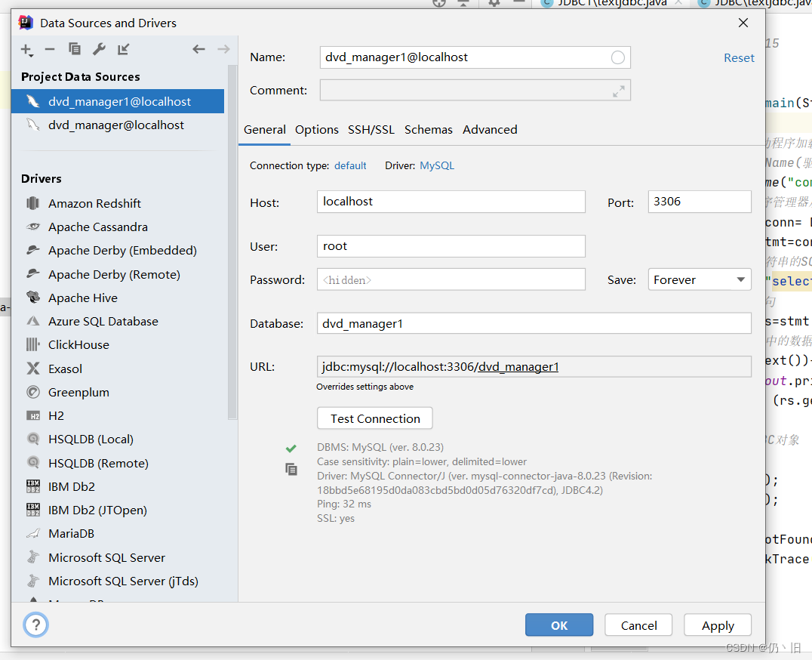Focus the Name input field
The width and height of the screenshot is (812, 660).
coord(475,57)
